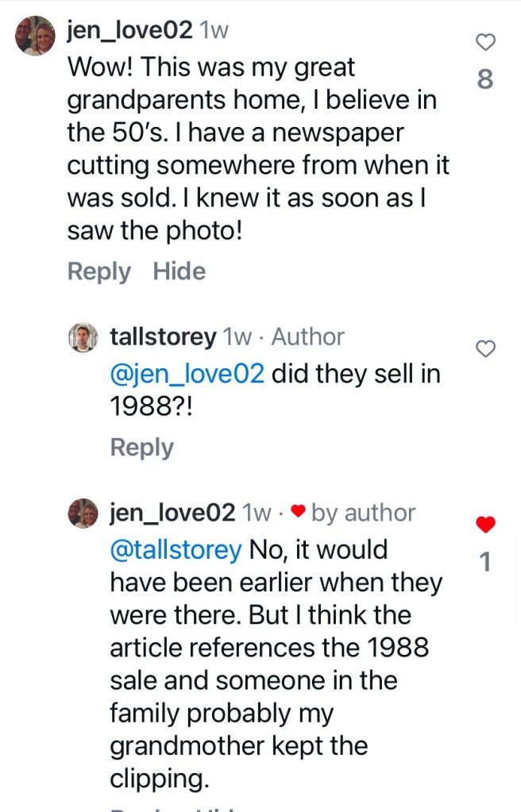Reply to tallstorey's "did they sell in 1988" comment
Viewport: 521px width, 812px height.
[x=141, y=448]
